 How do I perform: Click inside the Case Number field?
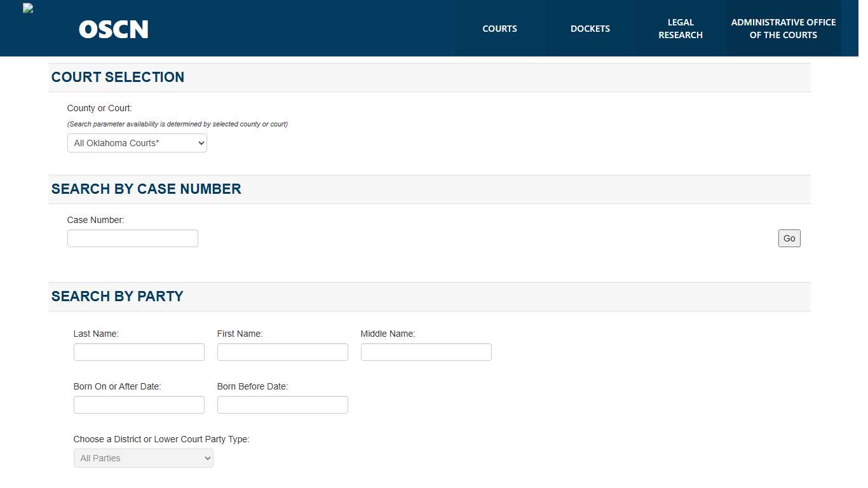(x=132, y=238)
